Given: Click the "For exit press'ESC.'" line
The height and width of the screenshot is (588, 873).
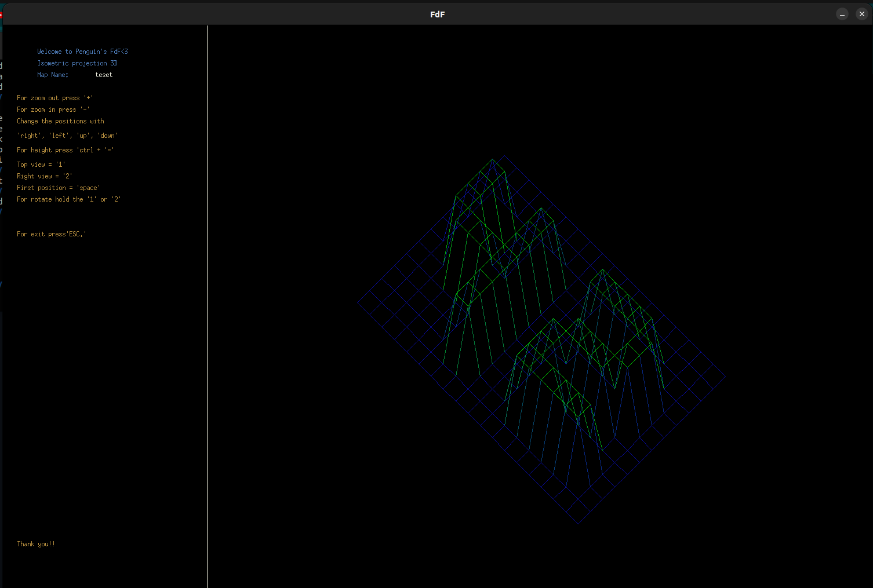Looking at the screenshot, I should point(51,234).
